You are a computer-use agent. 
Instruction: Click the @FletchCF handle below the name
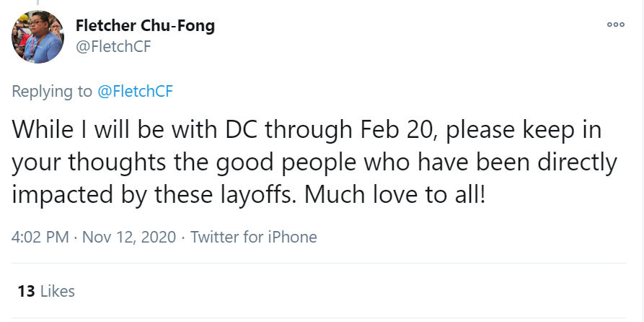coord(113,47)
